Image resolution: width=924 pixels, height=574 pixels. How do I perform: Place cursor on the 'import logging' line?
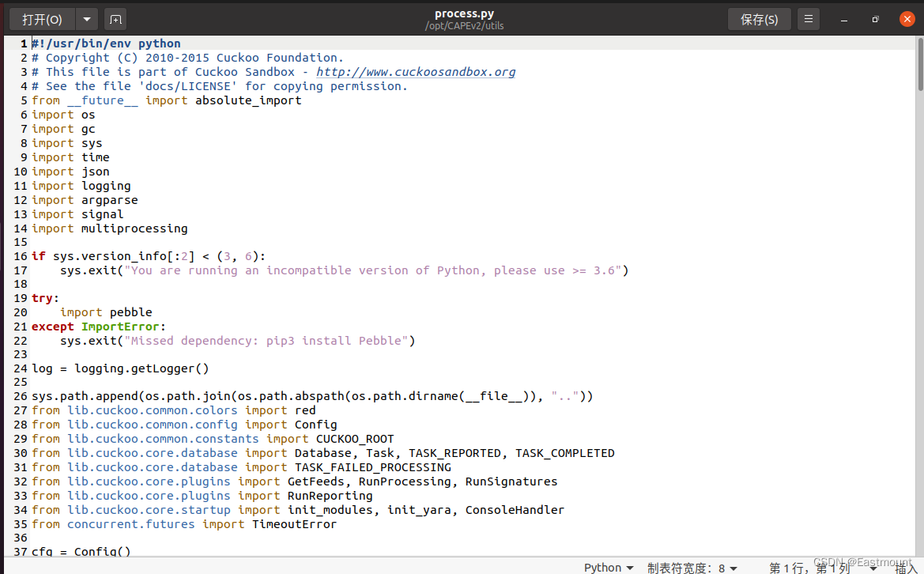point(81,186)
